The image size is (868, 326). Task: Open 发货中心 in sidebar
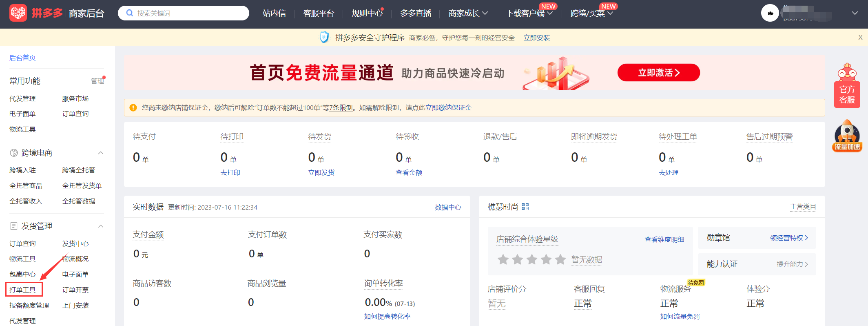[75, 243]
